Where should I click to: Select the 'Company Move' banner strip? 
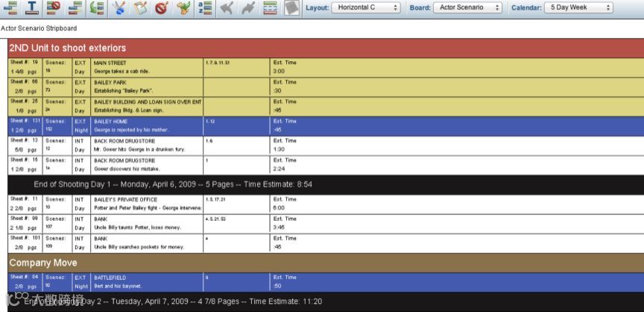pyautogui.click(x=326, y=263)
